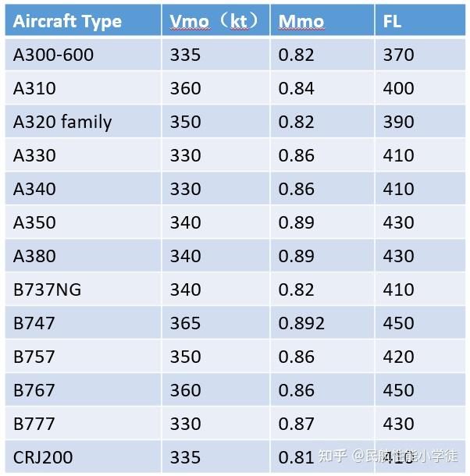The image size is (470, 476).
Task: Select the Vmo (kt) header cell
Action: pyautogui.click(x=213, y=22)
